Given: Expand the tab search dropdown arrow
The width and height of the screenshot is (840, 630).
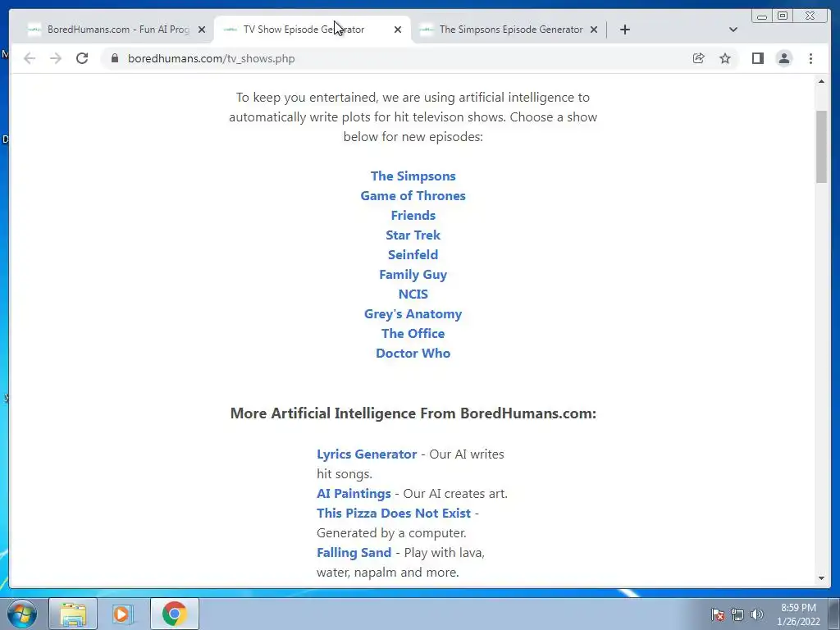Looking at the screenshot, I should coord(733,30).
